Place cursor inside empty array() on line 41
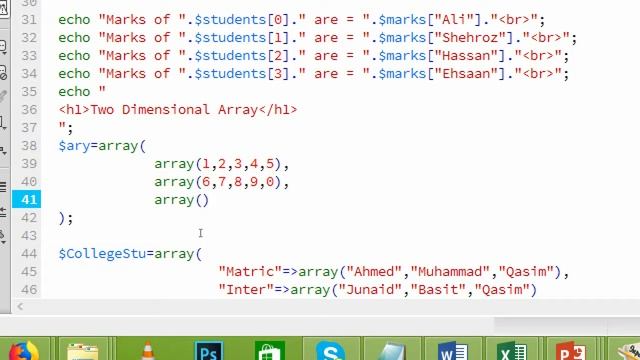 click(202, 200)
